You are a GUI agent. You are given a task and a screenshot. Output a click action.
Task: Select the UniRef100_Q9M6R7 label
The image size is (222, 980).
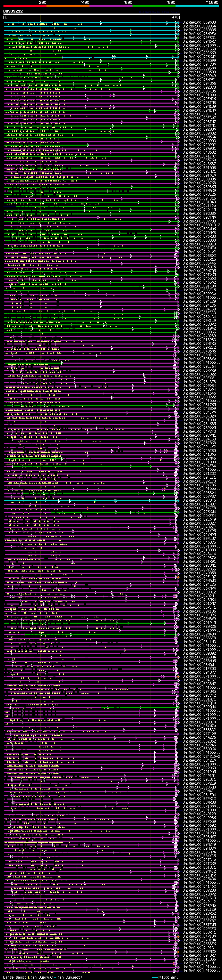[199, 41]
